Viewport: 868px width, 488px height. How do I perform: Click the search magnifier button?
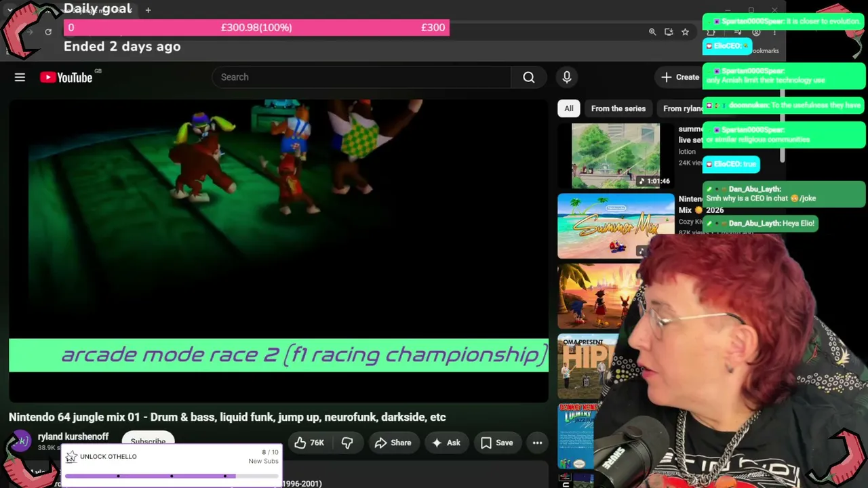(529, 77)
